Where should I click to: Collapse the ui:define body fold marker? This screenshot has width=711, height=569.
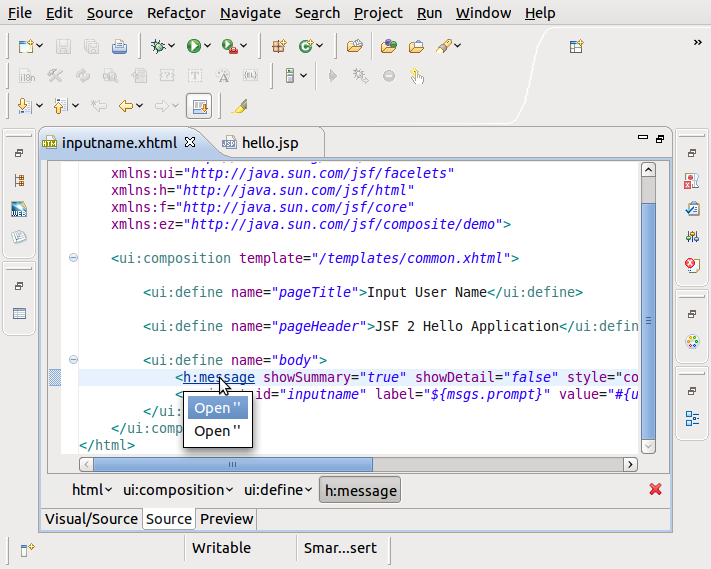click(73, 359)
